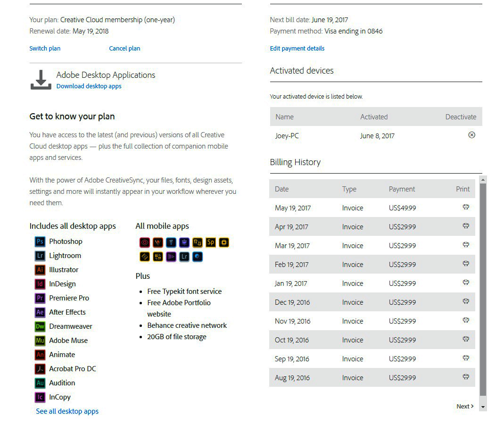Image resolution: width=504 pixels, height=425 pixels.
Task: Click the Adobe Desktop Applications heading
Action: (106, 75)
